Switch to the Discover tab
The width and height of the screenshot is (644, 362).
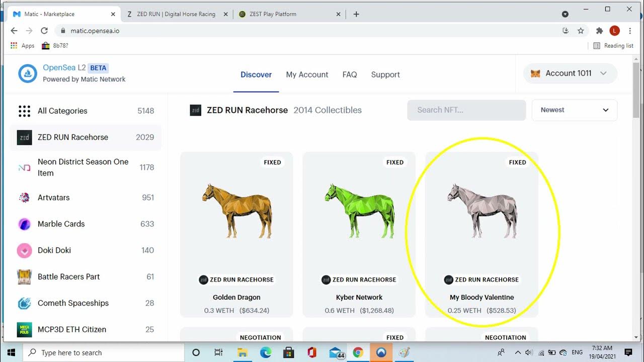256,74
